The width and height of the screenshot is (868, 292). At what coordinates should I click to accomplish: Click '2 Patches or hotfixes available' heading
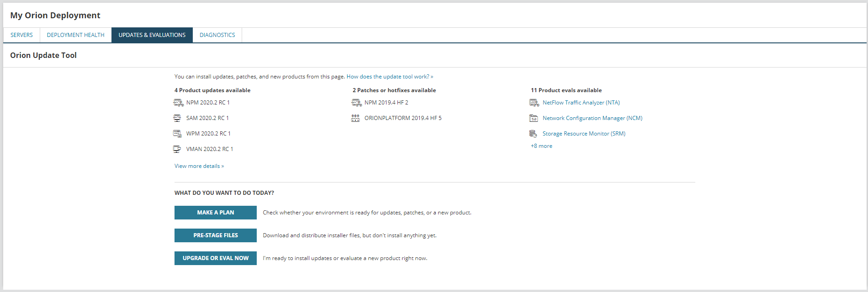(x=394, y=90)
